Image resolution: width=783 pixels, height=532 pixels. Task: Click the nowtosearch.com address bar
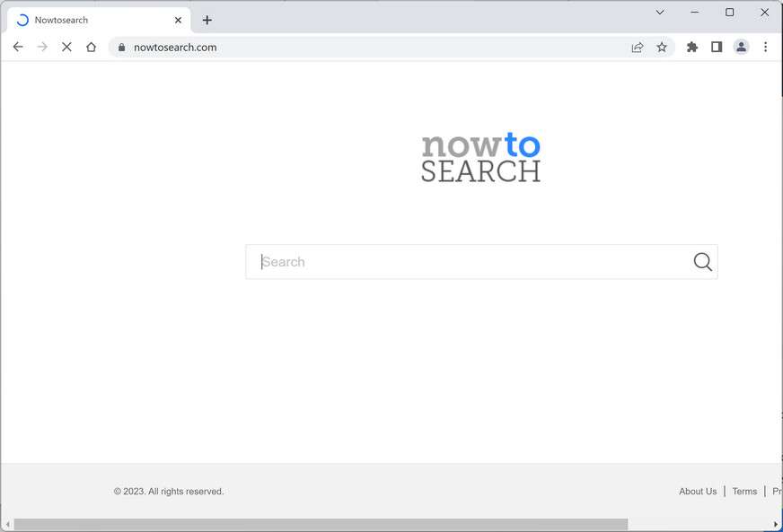click(x=370, y=47)
